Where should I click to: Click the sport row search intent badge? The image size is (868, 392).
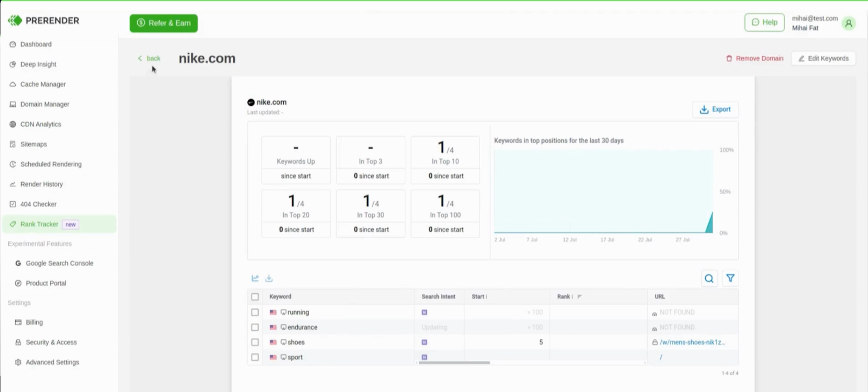pyautogui.click(x=424, y=357)
